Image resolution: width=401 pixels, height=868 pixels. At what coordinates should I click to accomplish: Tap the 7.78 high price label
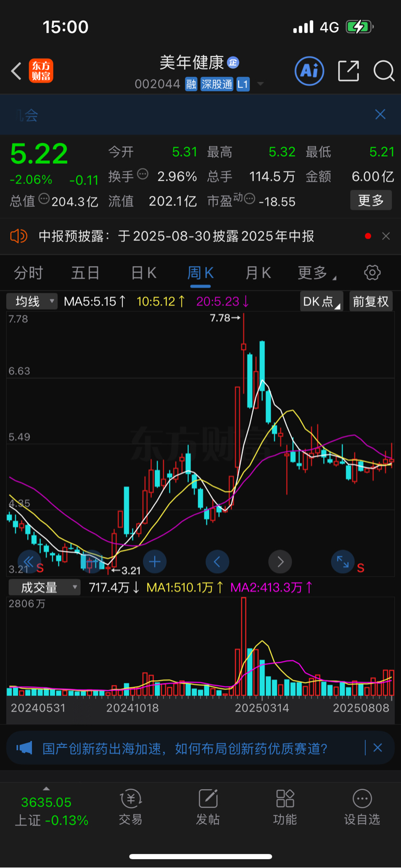(225, 318)
